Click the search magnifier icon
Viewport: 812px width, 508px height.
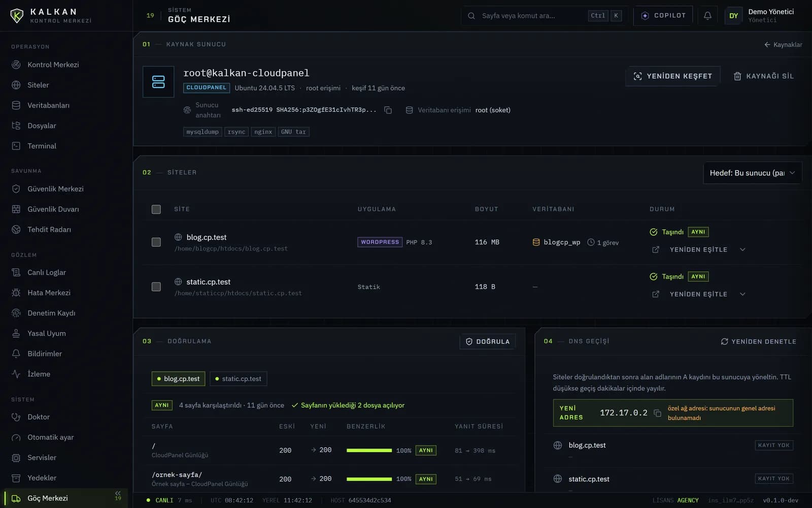[471, 16]
